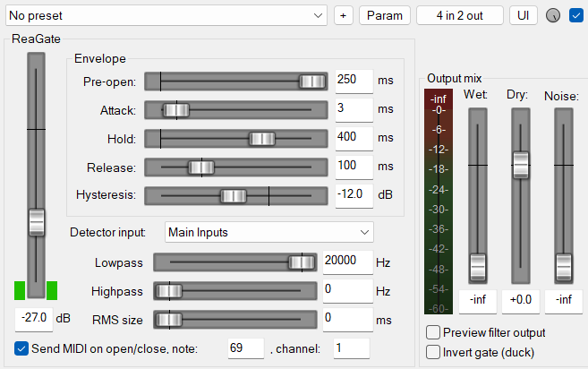The image size is (588, 369).
Task: Click the Highpass 0 Hz field
Action: point(347,290)
